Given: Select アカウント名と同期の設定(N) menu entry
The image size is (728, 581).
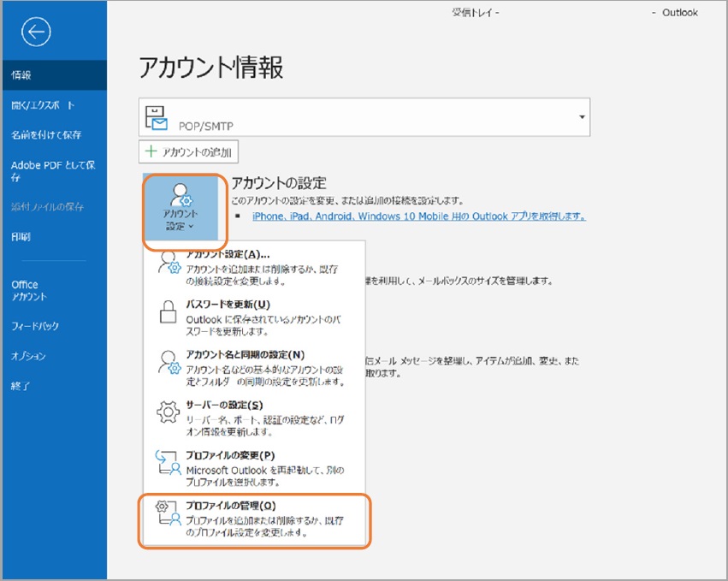Looking at the screenshot, I should tap(254, 367).
